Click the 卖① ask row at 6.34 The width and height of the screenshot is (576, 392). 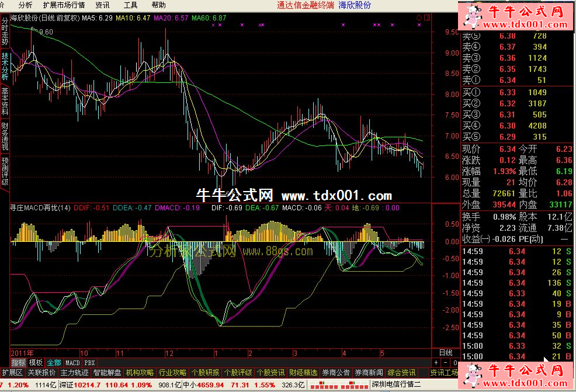[x=517, y=80]
